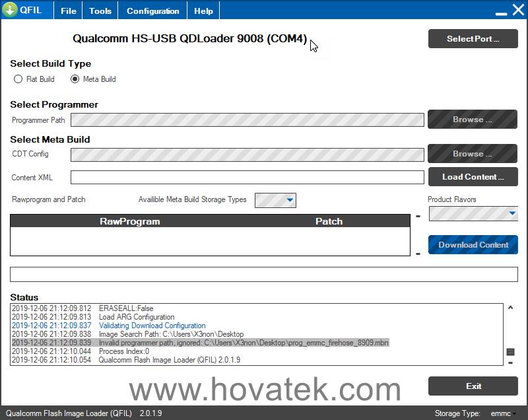Click the lower minus button beside RawProgram table
The image size is (528, 420).
[418, 254]
